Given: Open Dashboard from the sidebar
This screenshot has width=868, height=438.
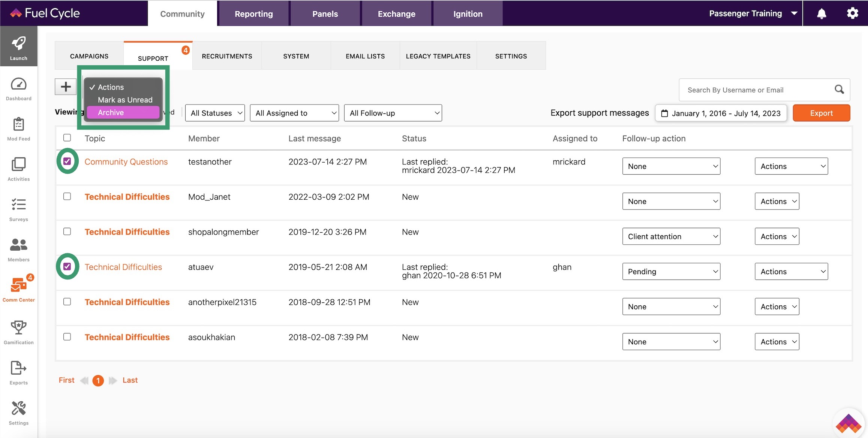Looking at the screenshot, I should coord(18,89).
